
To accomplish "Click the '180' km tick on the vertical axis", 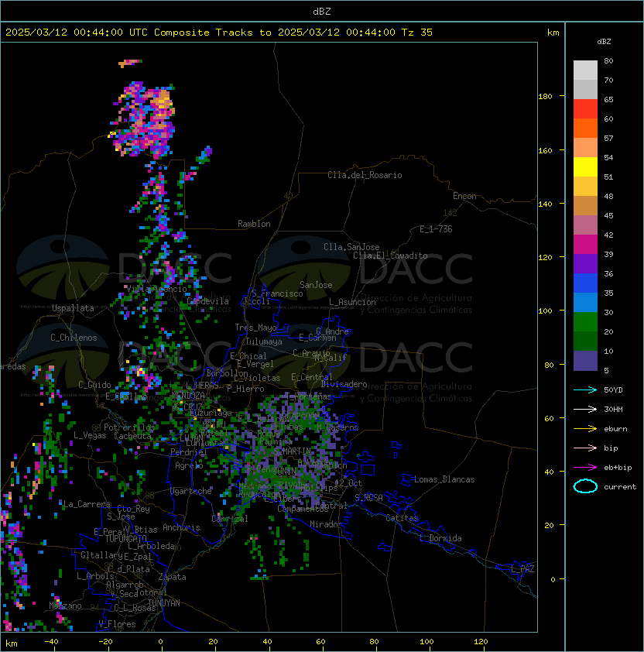I will (545, 97).
